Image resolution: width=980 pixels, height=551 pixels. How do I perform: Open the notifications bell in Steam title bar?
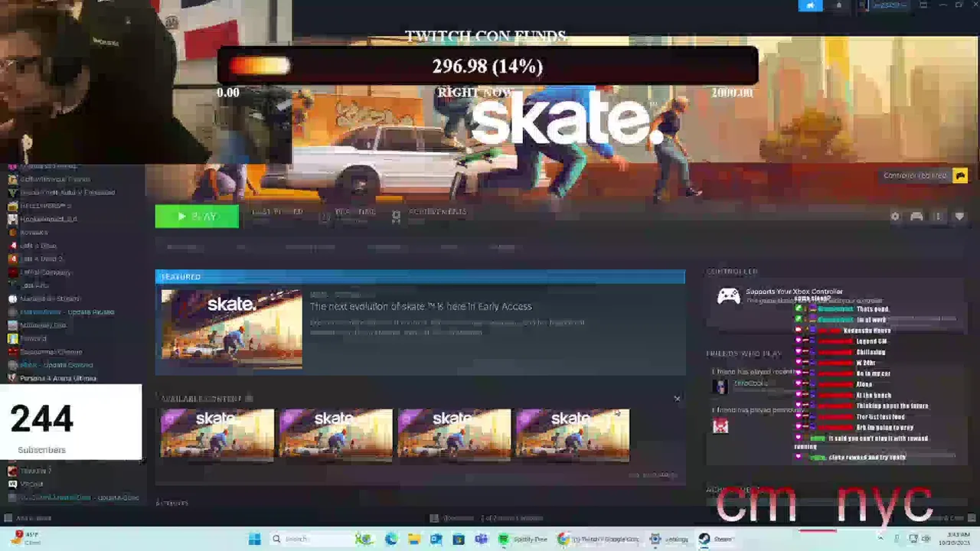point(838,5)
